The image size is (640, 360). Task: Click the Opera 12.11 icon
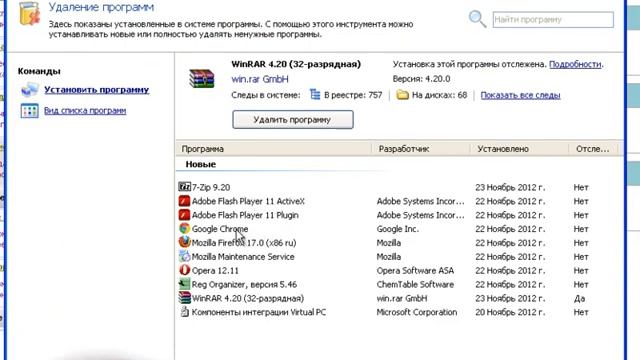coord(184,270)
